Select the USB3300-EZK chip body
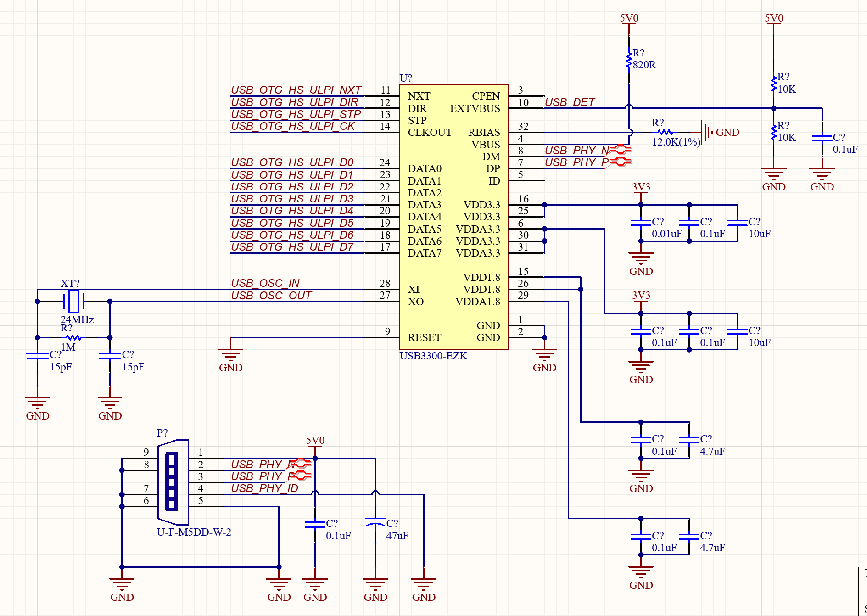The width and height of the screenshot is (867, 616). coord(453,217)
